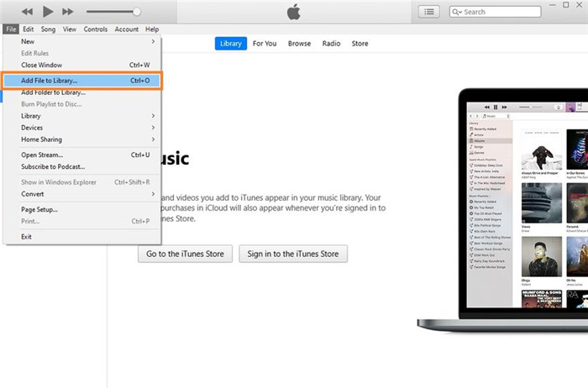Image resolution: width=588 pixels, height=388 pixels.
Task: Click the rewind previous track button
Action: pos(27,12)
